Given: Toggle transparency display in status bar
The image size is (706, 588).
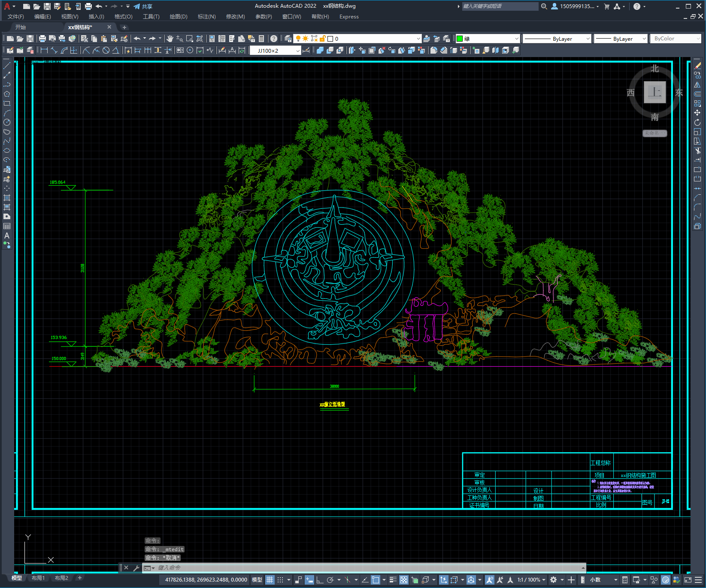Looking at the screenshot, I should 404,580.
